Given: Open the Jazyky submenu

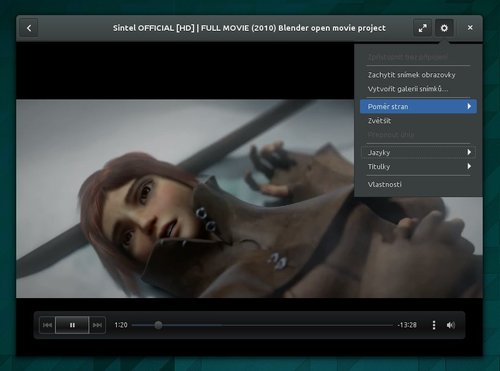Looking at the screenshot, I should 418,152.
